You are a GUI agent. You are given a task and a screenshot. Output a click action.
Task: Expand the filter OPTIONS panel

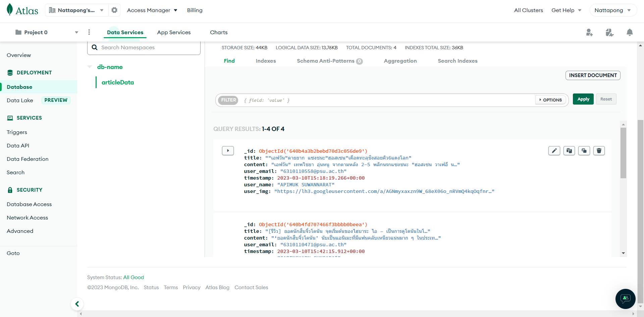551,100
